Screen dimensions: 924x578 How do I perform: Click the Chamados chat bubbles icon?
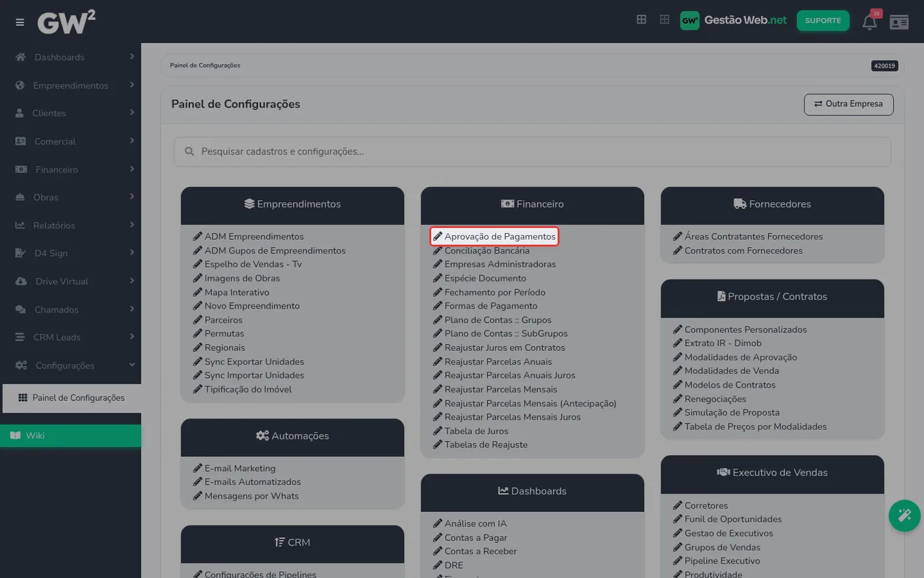pyautogui.click(x=20, y=309)
